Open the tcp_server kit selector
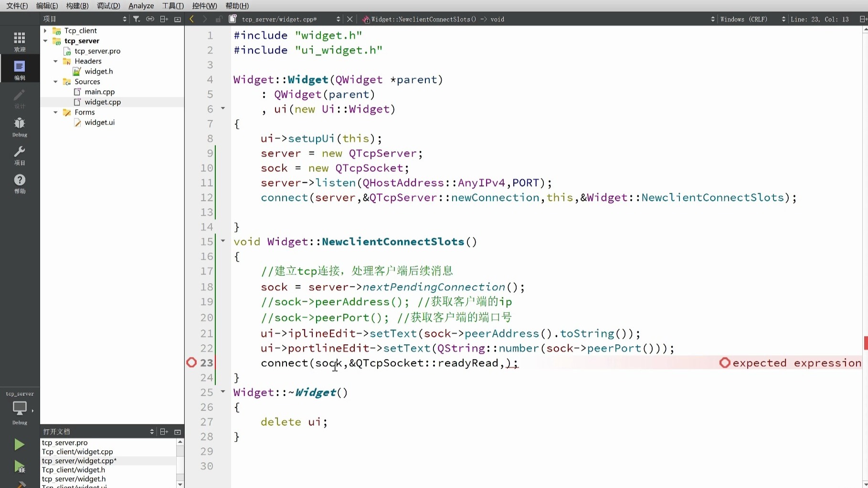This screenshot has height=488, width=868. (x=20, y=408)
